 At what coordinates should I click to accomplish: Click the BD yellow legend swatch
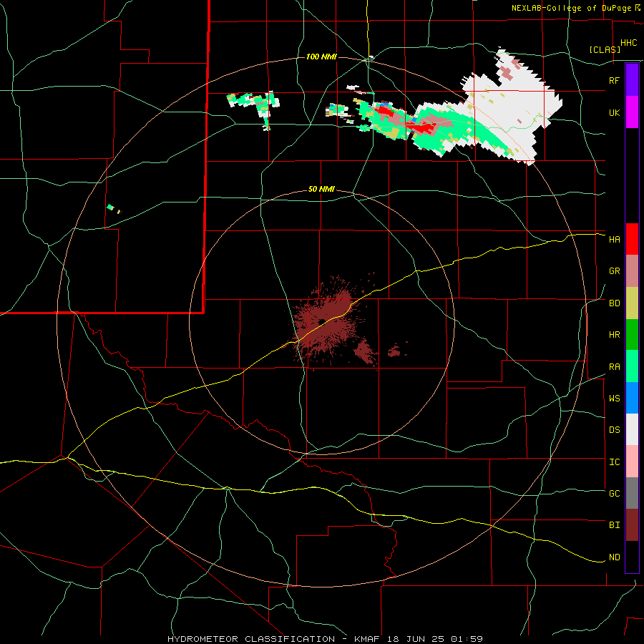pos(632,303)
